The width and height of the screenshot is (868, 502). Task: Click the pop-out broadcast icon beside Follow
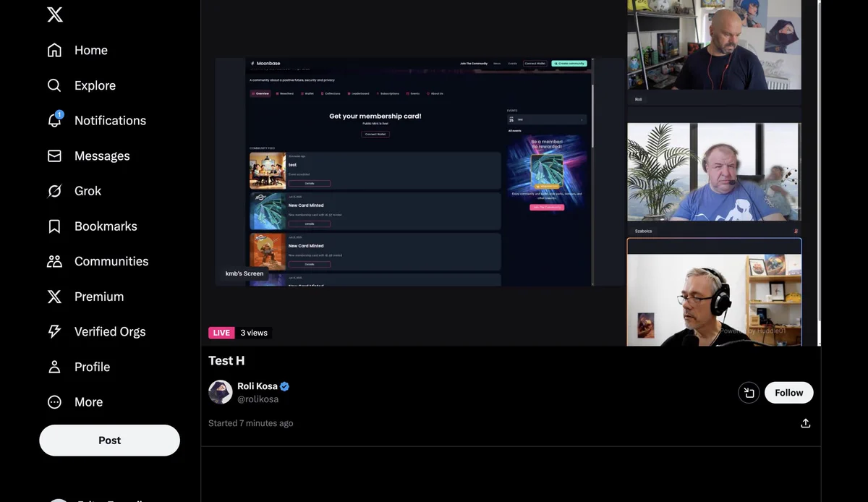coord(749,393)
